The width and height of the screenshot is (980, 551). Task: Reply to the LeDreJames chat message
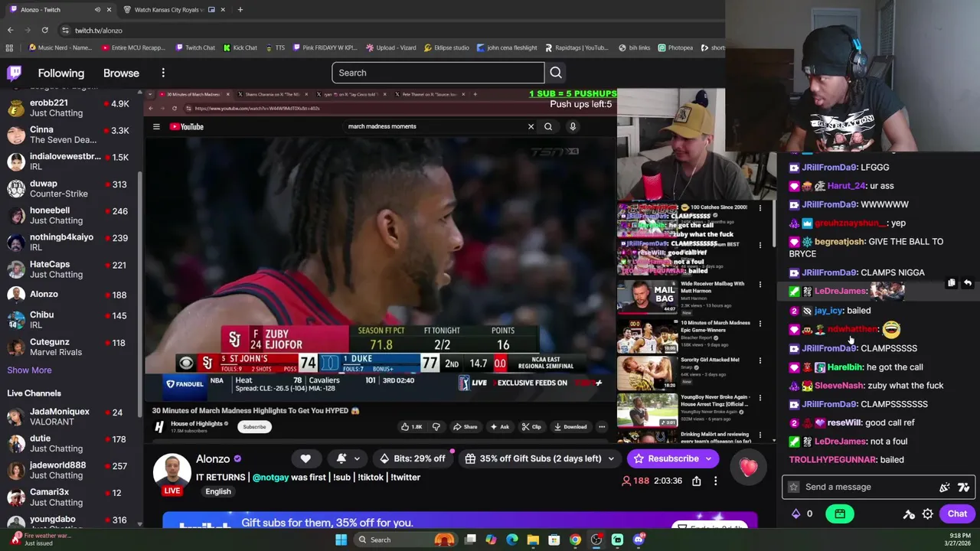coord(968,283)
